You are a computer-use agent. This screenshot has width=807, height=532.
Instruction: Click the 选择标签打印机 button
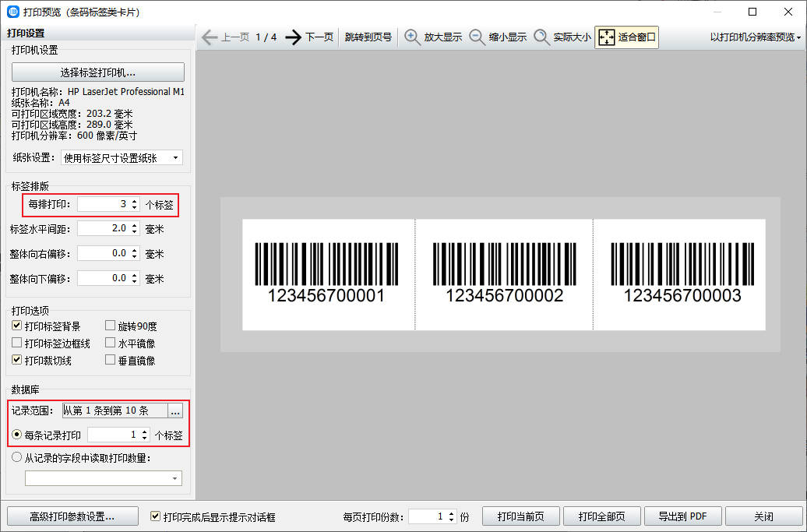[98, 72]
